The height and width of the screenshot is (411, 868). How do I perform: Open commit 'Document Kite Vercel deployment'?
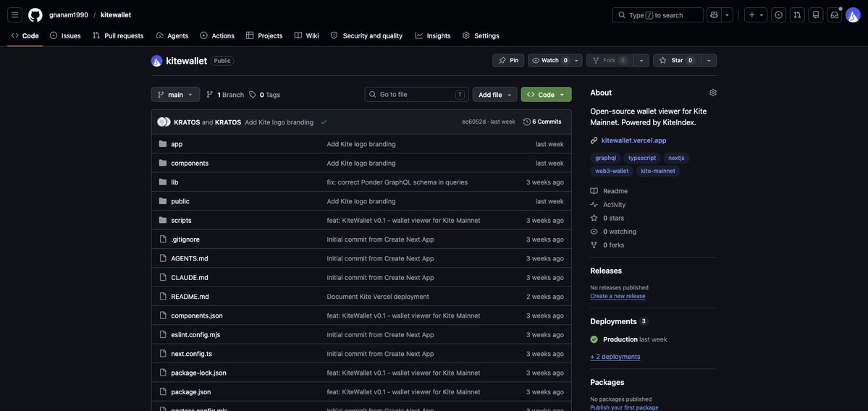[x=378, y=297]
